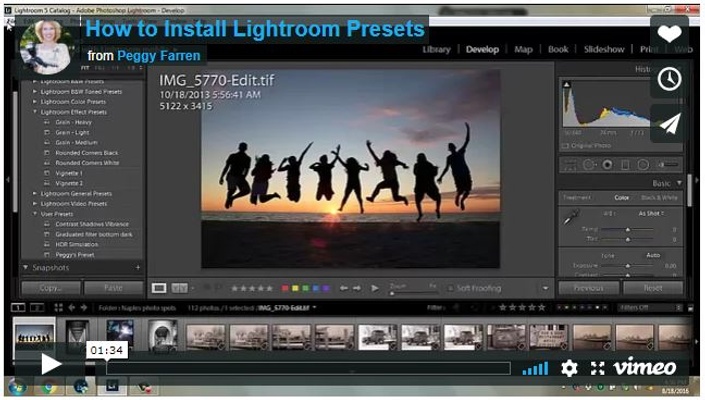Apply the HDR Simulation preset
Viewport: 705px width, 400px height.
[76, 244]
